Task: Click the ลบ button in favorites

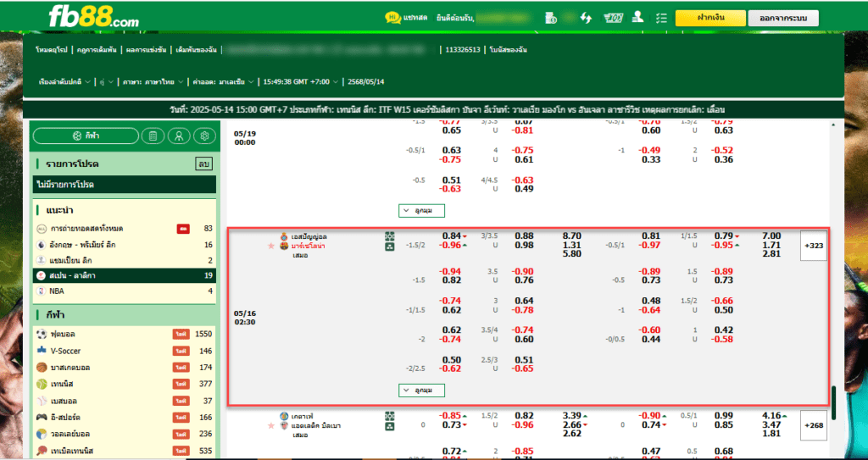Action: [203, 164]
